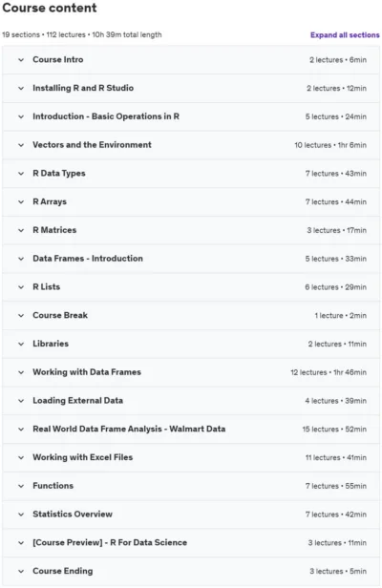Expand the Course Break section
Viewport: 382px width, 588px height.
pos(191,315)
